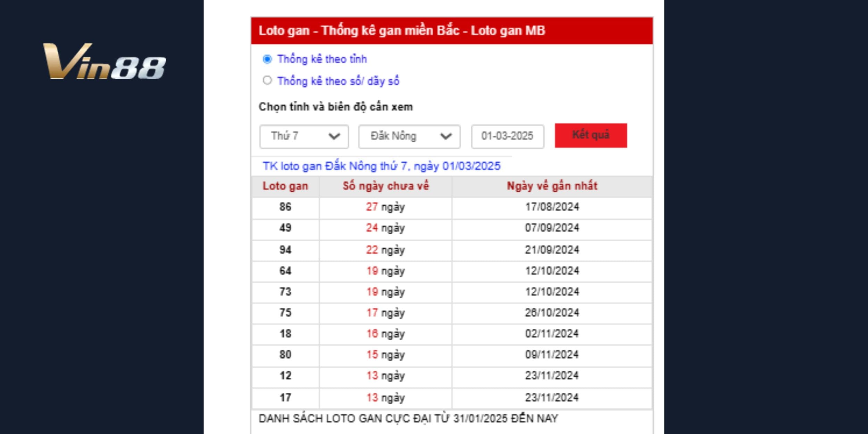Image resolution: width=868 pixels, height=434 pixels.
Task: Click the '15 ngày' cell
Action: 386,355
